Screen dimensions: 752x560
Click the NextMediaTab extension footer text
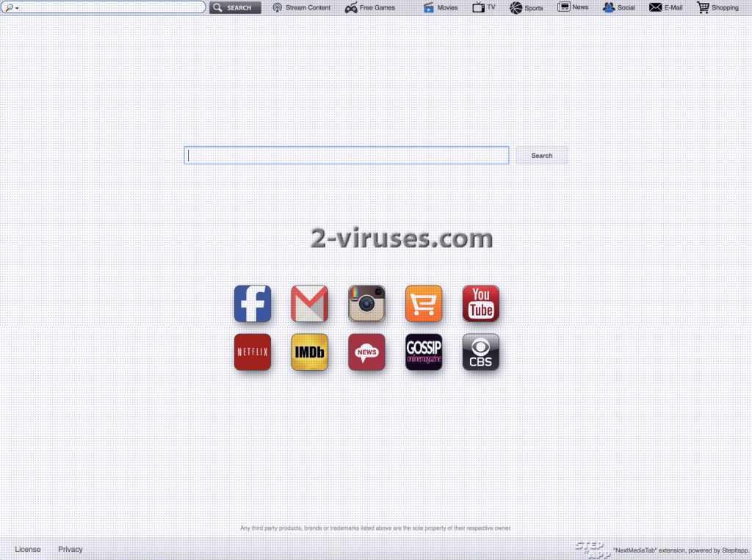pyautogui.click(x=681, y=550)
